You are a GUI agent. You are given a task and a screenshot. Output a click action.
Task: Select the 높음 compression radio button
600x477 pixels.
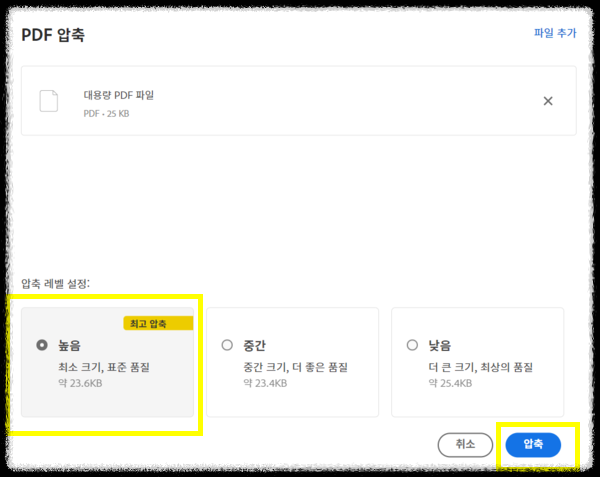click(x=42, y=345)
